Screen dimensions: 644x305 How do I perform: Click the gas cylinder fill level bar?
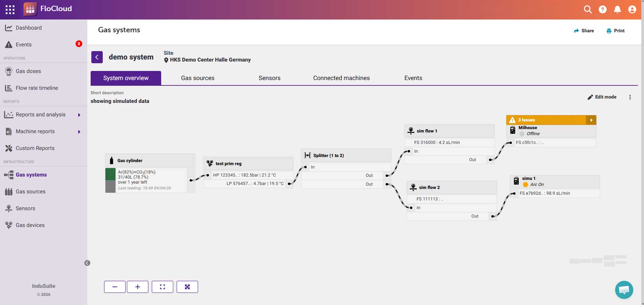pyautogui.click(x=110, y=180)
